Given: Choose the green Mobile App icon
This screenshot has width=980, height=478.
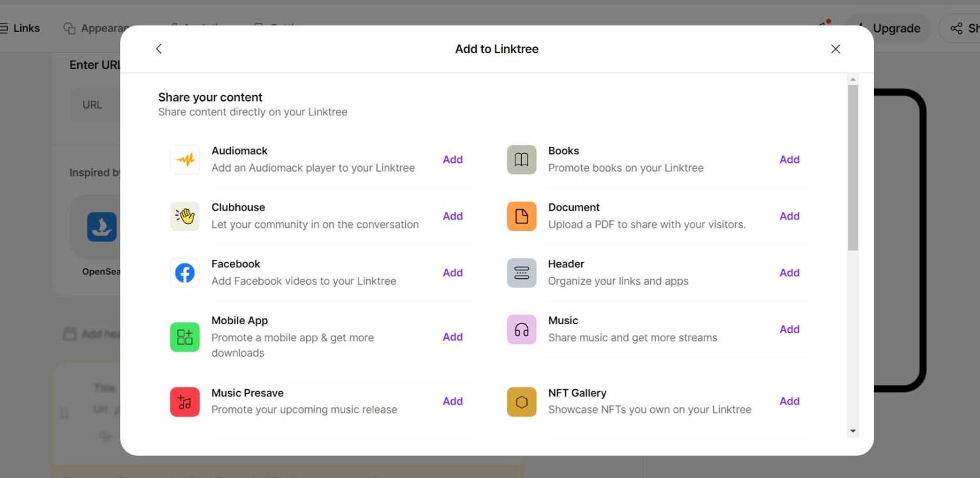Looking at the screenshot, I should 185,337.
